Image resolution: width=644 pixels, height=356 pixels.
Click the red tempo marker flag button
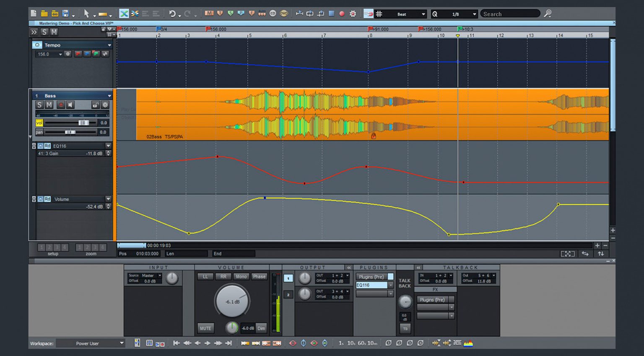78,54
